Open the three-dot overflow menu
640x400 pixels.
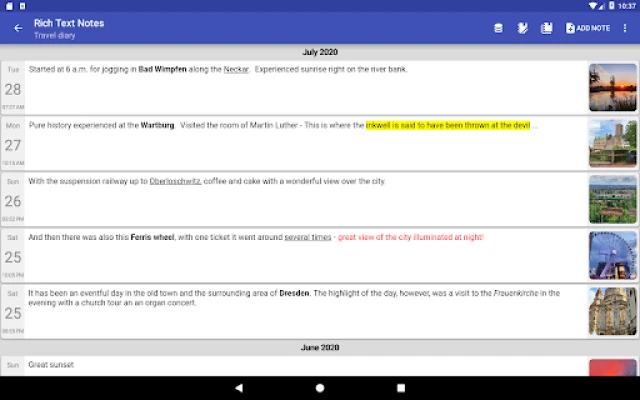tap(626, 28)
